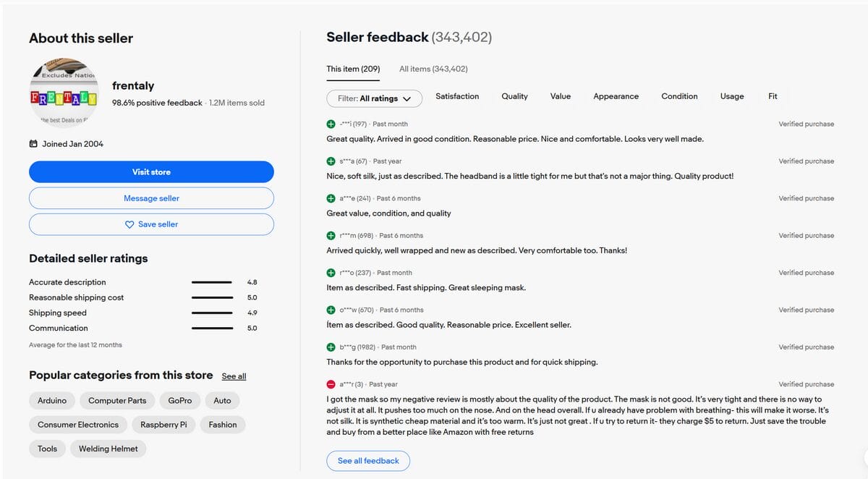Enable the Quality feedback filter
This screenshot has width=868, height=479.
[514, 96]
